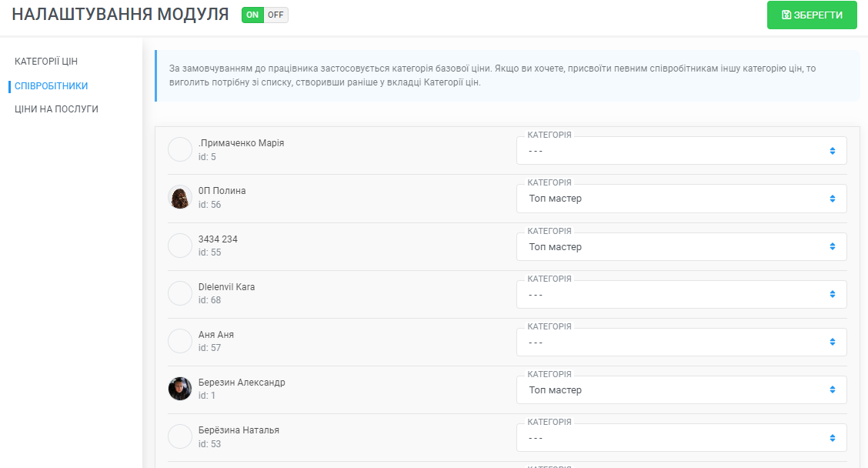The height and width of the screenshot is (468, 868).
Task: Open category dropdown for Dlelenvil Kara
Action: pyautogui.click(x=682, y=294)
